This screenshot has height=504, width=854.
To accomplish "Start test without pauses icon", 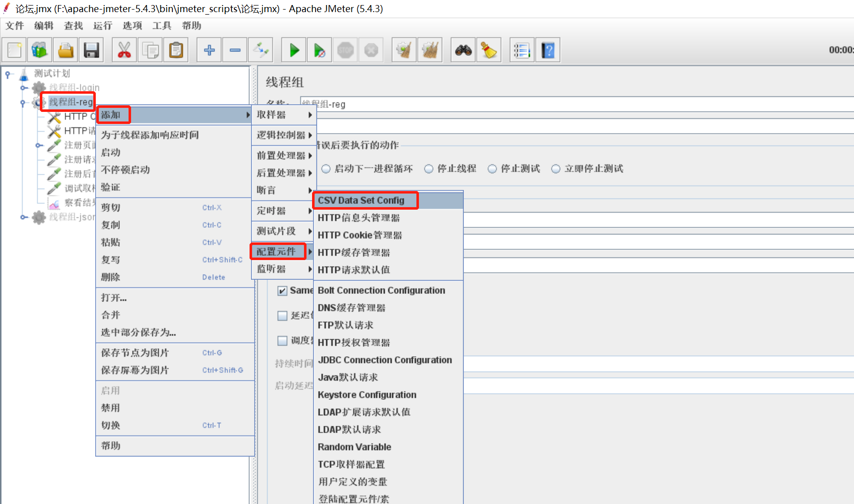I will [320, 50].
